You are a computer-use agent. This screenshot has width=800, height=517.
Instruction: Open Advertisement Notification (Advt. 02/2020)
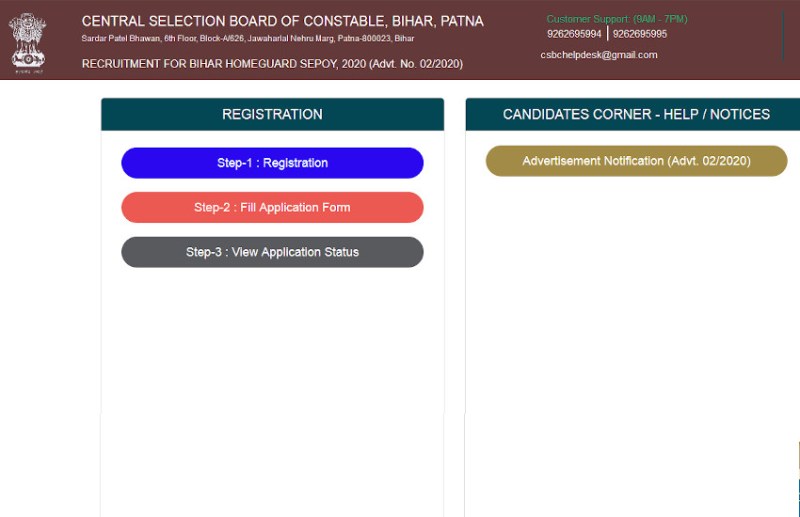point(636,161)
